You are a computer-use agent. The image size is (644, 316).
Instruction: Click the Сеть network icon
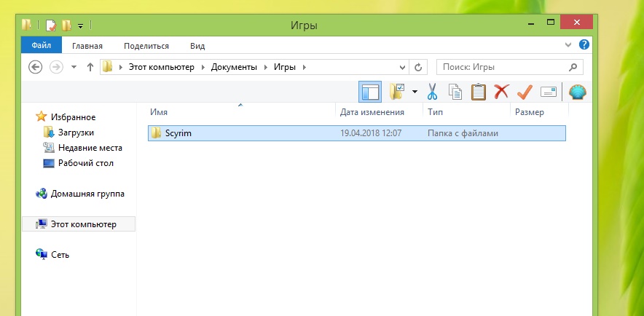(41, 254)
